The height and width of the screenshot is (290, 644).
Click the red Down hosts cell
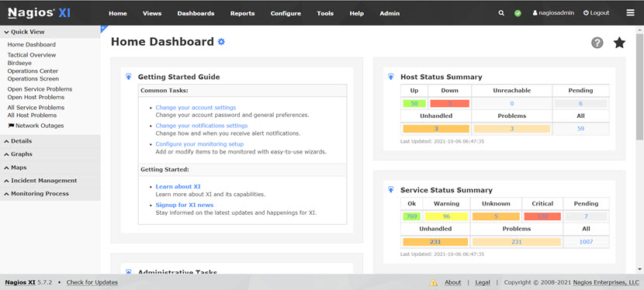450,103
